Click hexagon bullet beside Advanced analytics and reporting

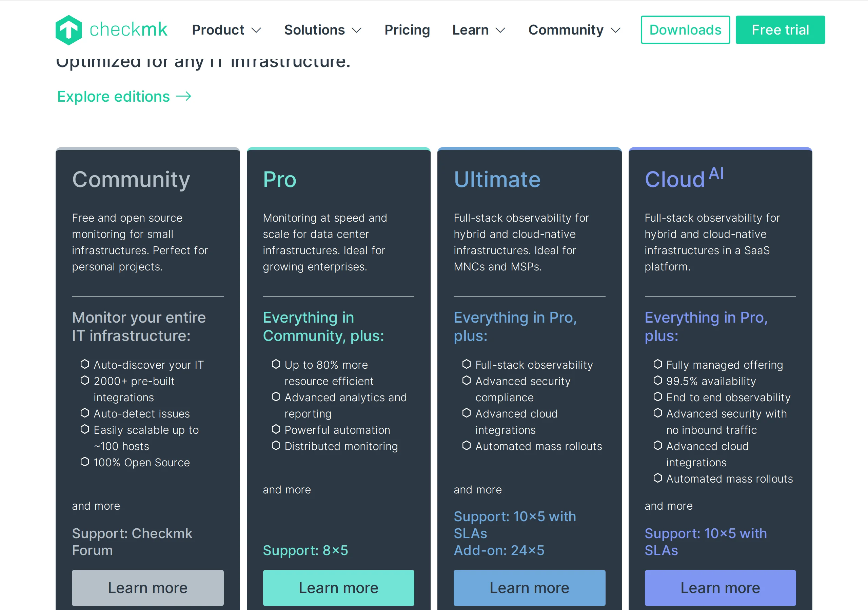[276, 396]
